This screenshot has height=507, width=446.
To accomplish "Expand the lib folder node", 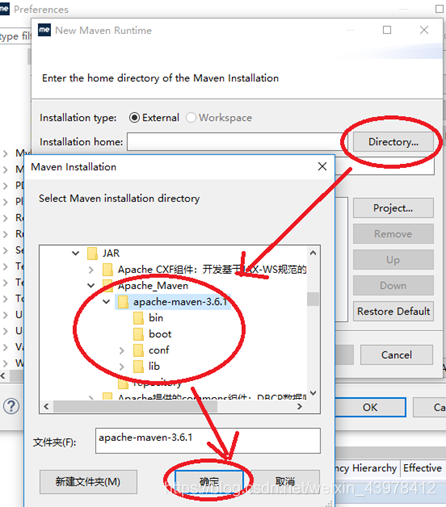I will pyautogui.click(x=122, y=366).
